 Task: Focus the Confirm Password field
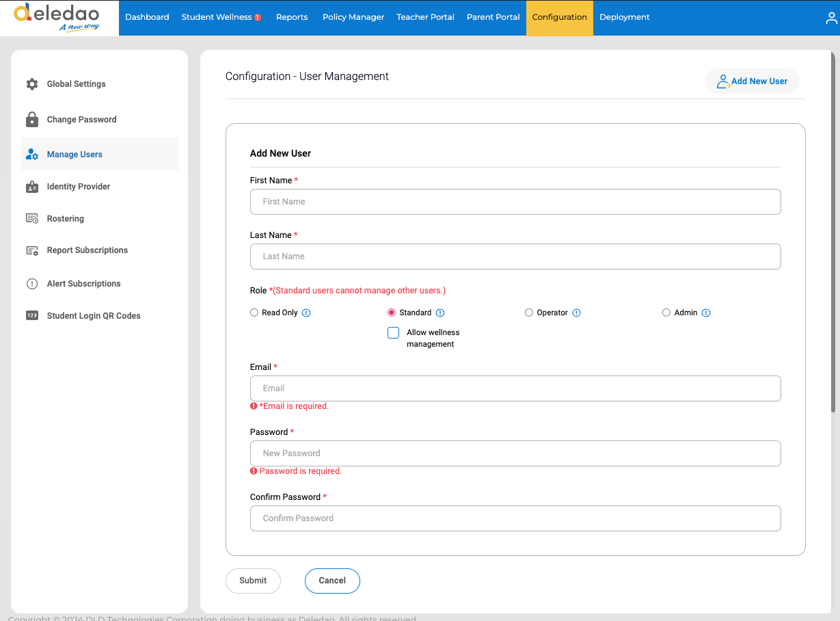515,518
